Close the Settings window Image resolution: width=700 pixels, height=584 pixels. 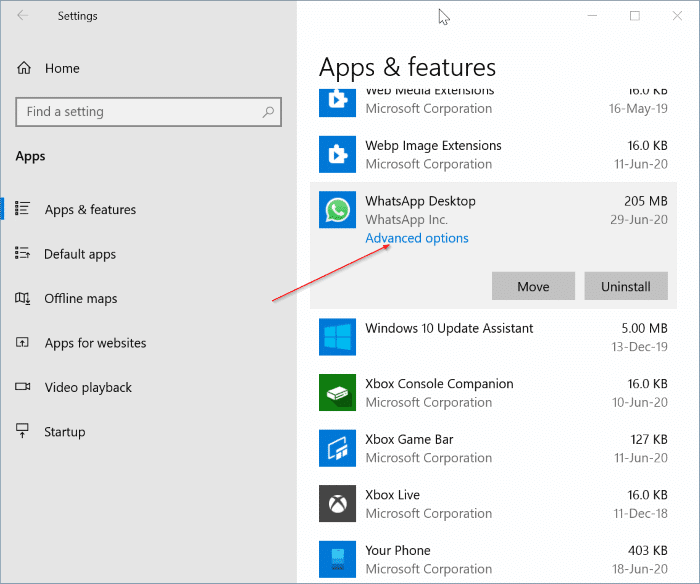click(x=677, y=16)
